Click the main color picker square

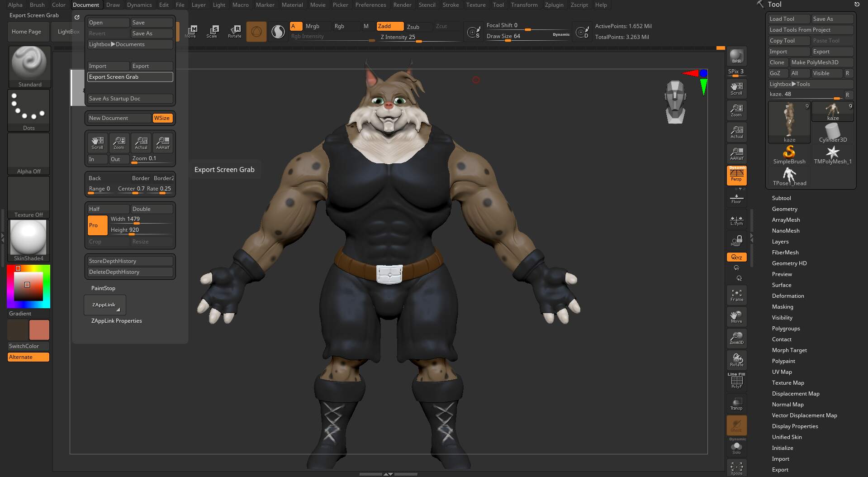(x=28, y=286)
